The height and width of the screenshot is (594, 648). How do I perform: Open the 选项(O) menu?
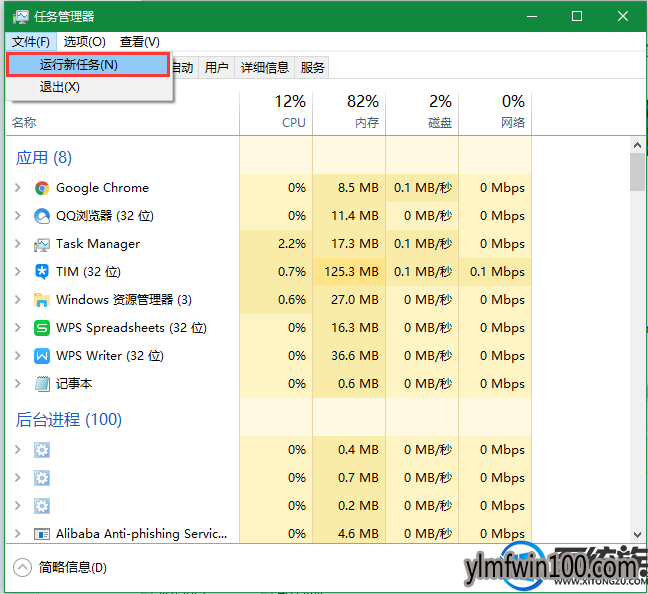[x=84, y=41]
